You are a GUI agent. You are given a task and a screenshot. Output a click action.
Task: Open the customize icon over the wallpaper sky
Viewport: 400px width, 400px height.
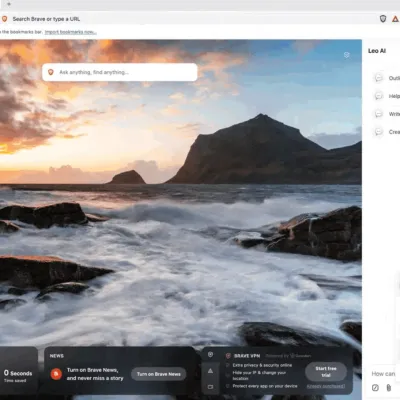(347, 55)
